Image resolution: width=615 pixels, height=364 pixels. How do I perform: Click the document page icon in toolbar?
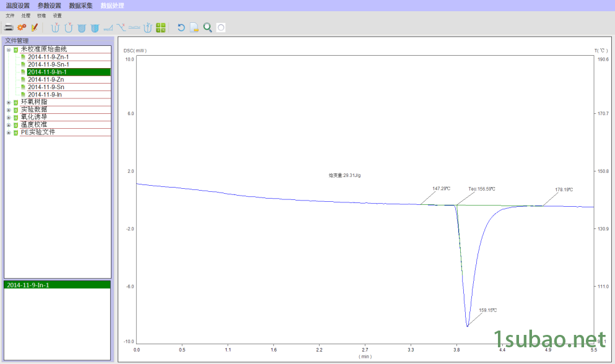[x=194, y=27]
